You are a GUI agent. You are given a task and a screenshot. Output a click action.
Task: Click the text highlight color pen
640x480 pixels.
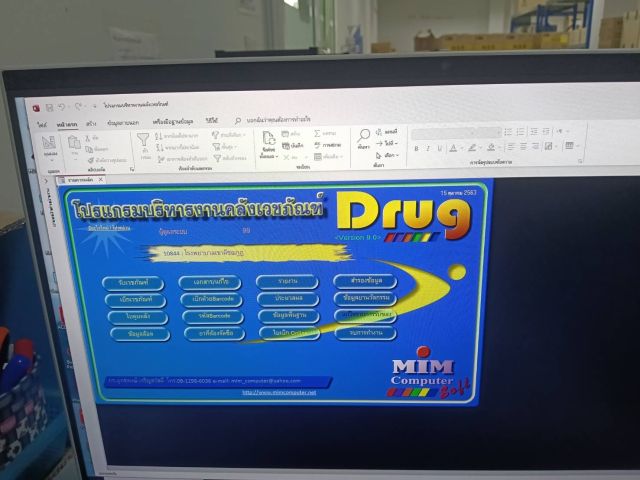472,148
